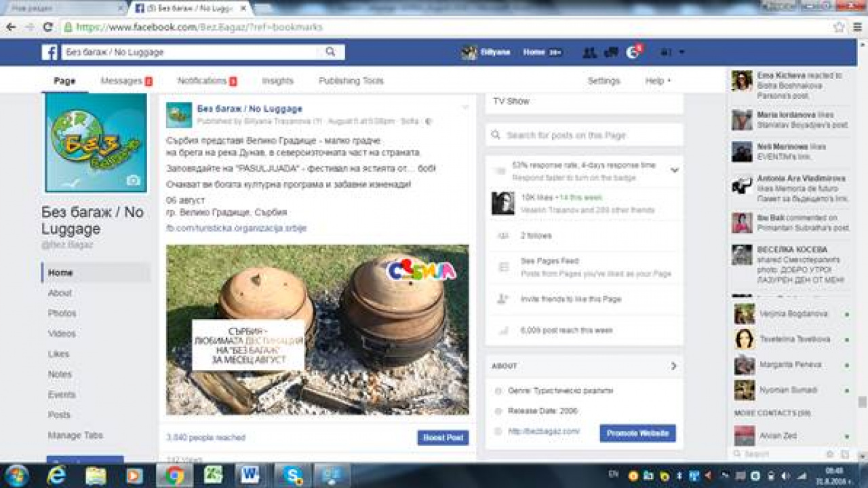Click the page profile picture
Viewport: 868px width, 488px height.
pyautogui.click(x=96, y=143)
